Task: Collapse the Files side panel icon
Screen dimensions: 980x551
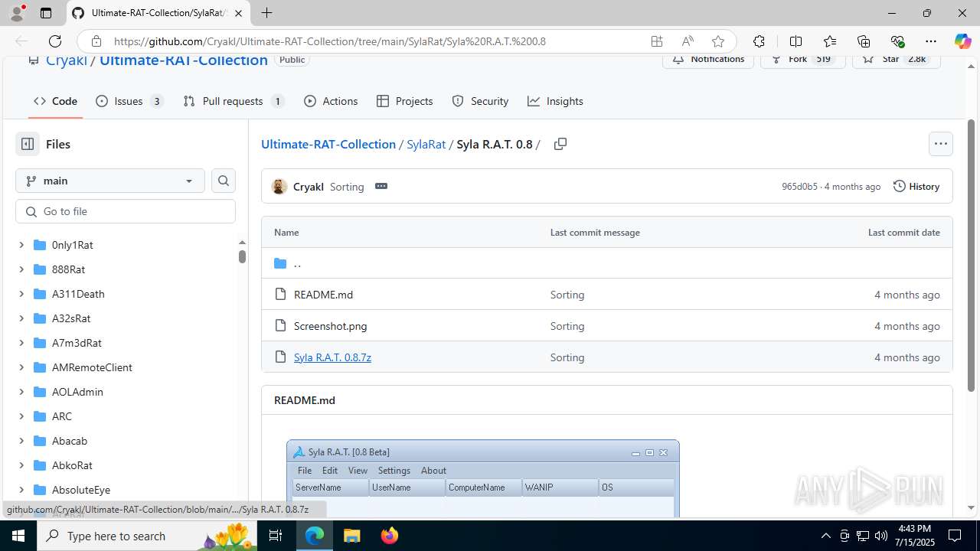Action: 28,144
